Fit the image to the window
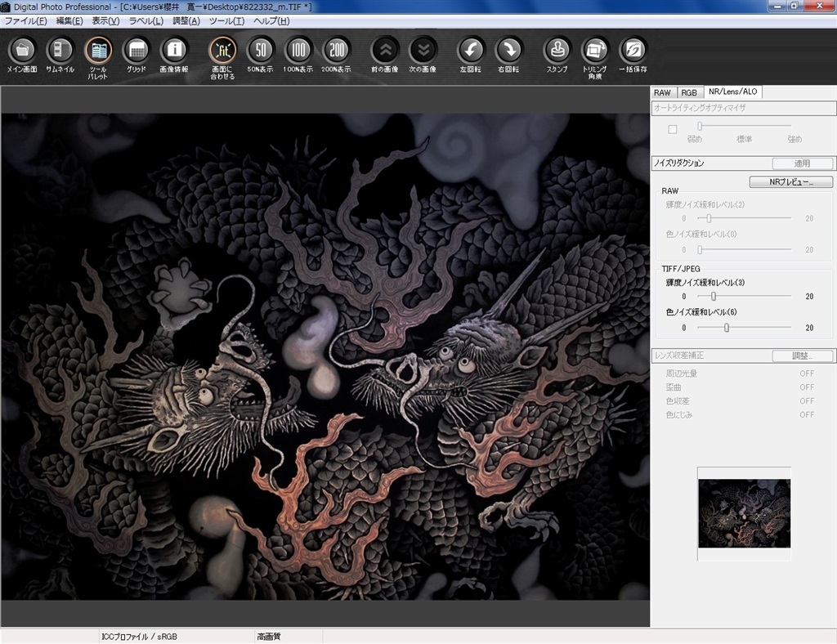This screenshot has height=644, width=837. [222, 58]
